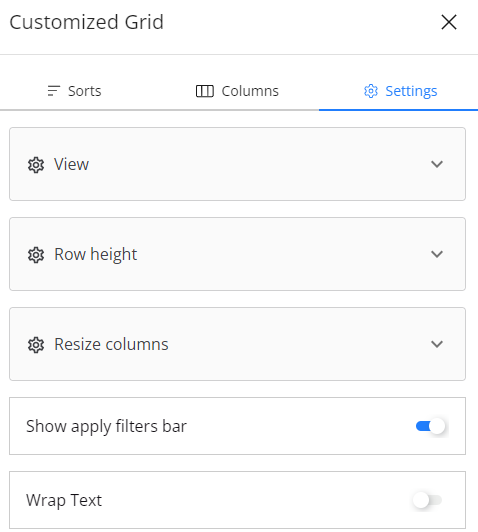The image size is (478, 532).
Task: Open the Columns tab
Action: (x=237, y=91)
